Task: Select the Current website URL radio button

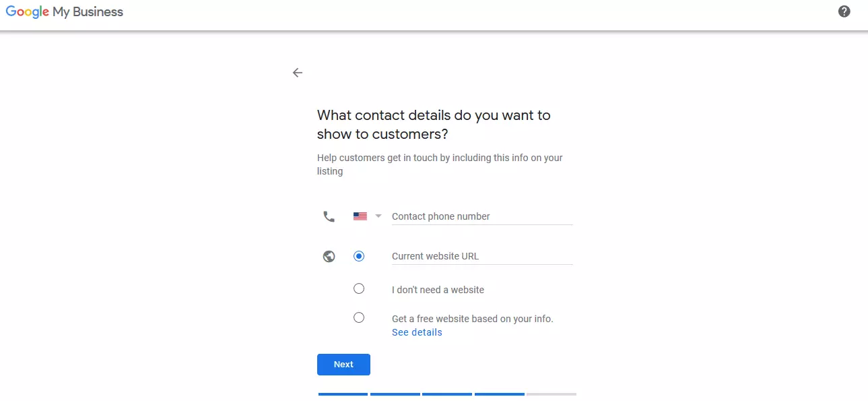Action: point(359,256)
